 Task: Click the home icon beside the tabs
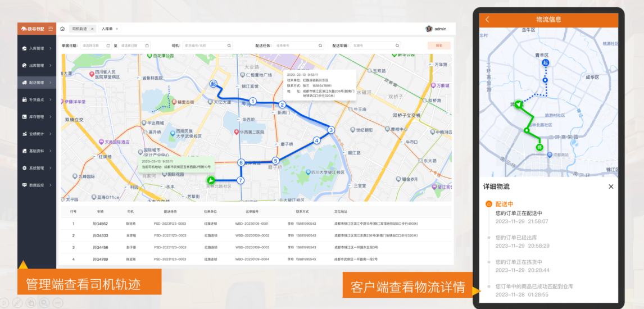coord(62,29)
